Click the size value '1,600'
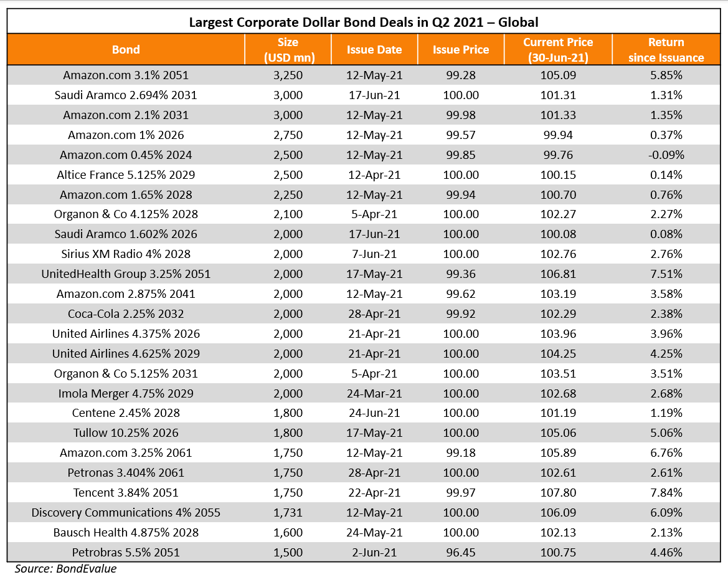Image resolution: width=728 pixels, height=577 pixels. click(x=288, y=533)
